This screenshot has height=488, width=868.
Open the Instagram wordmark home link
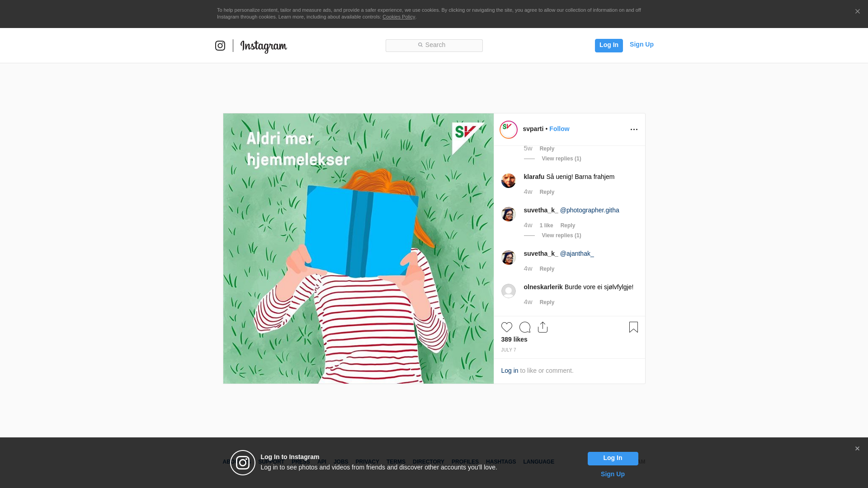point(264,47)
